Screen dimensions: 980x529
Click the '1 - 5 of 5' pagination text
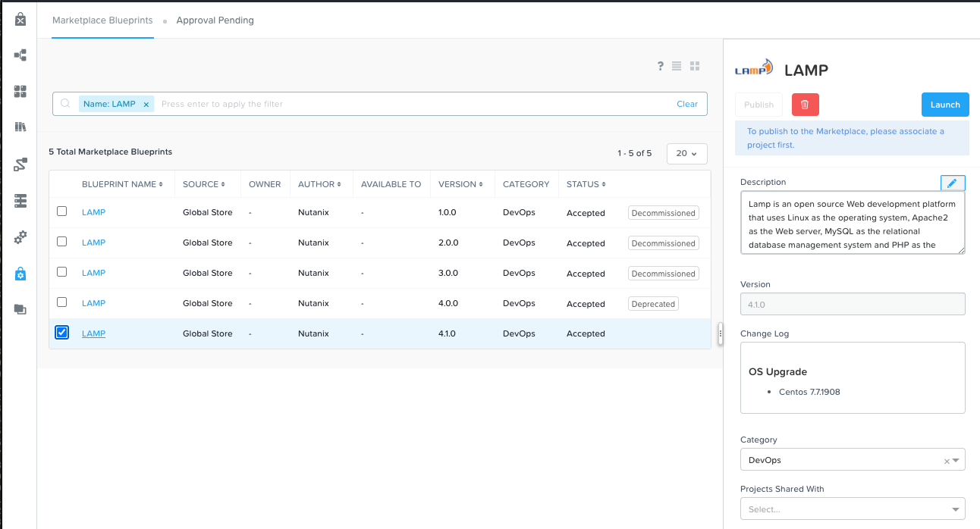[x=635, y=153]
